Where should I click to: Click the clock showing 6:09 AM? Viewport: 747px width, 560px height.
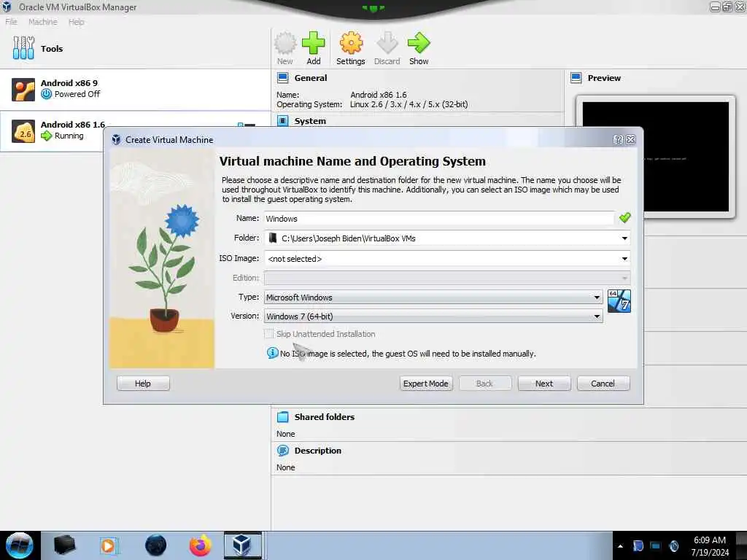709,540
